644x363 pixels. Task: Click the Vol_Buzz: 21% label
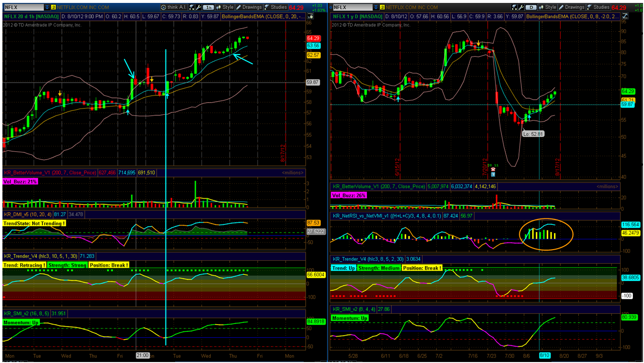(x=20, y=181)
